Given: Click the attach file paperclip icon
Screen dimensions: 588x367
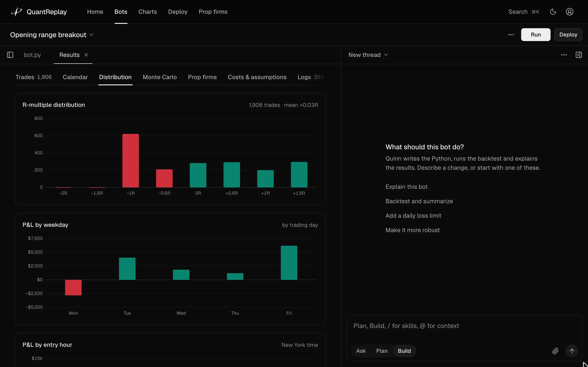Looking at the screenshot, I should point(555,351).
